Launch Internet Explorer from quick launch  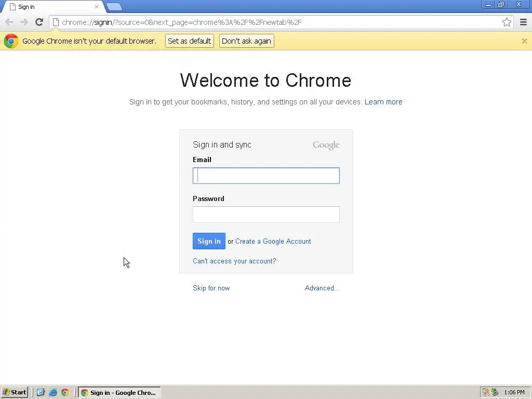(x=53, y=393)
